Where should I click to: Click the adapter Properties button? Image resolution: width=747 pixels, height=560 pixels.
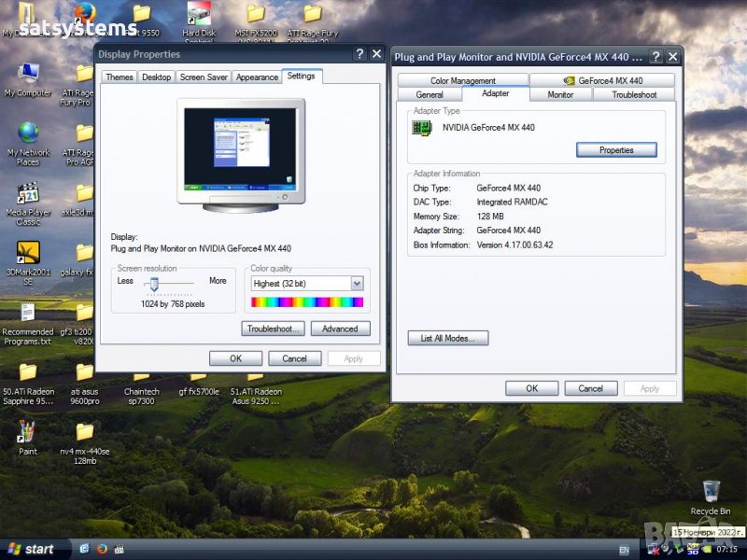[615, 150]
